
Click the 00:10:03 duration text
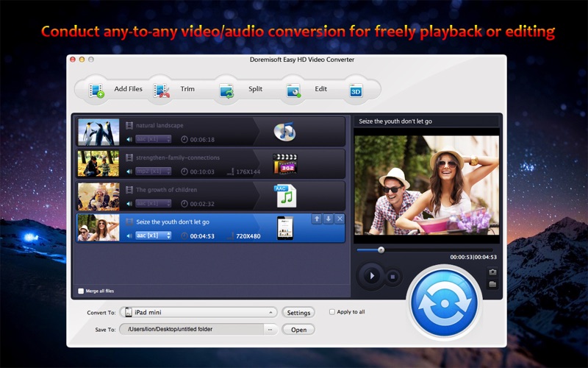pos(202,172)
